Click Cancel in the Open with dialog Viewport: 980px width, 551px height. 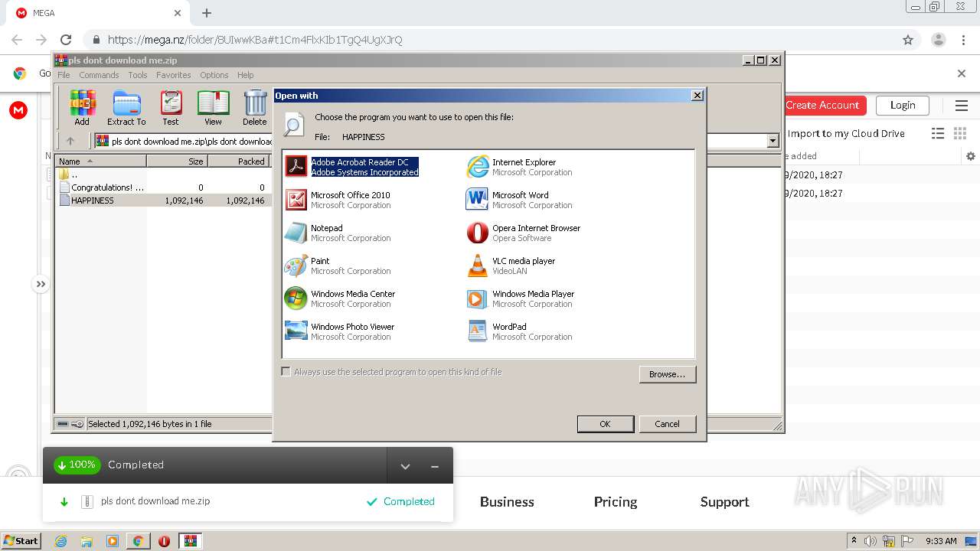[x=667, y=424]
